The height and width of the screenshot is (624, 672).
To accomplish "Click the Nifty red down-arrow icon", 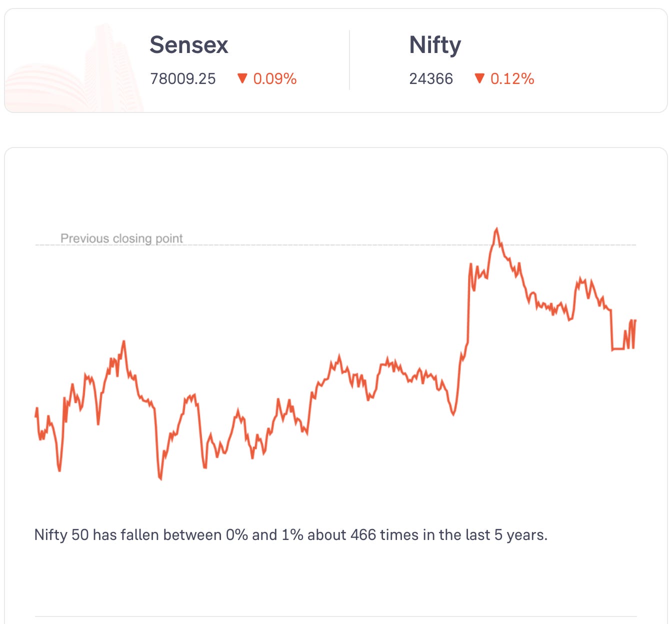I will (x=479, y=78).
